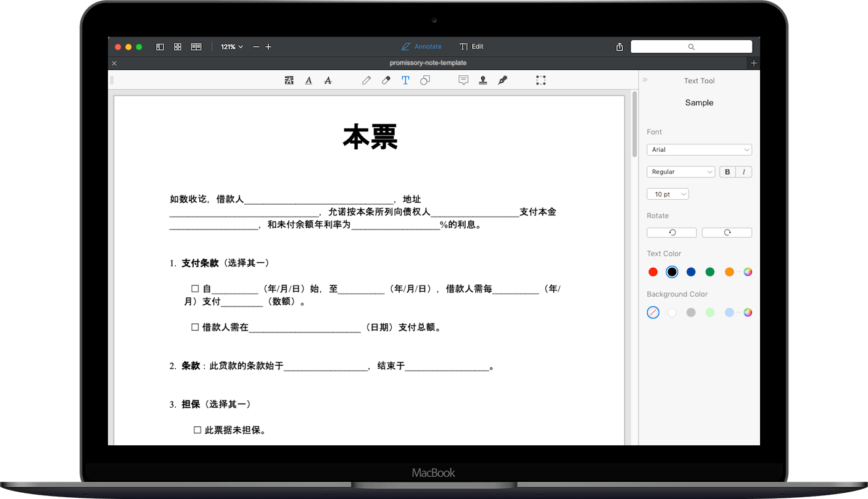Select the Highlight text tool
868x499 pixels.
[289, 80]
